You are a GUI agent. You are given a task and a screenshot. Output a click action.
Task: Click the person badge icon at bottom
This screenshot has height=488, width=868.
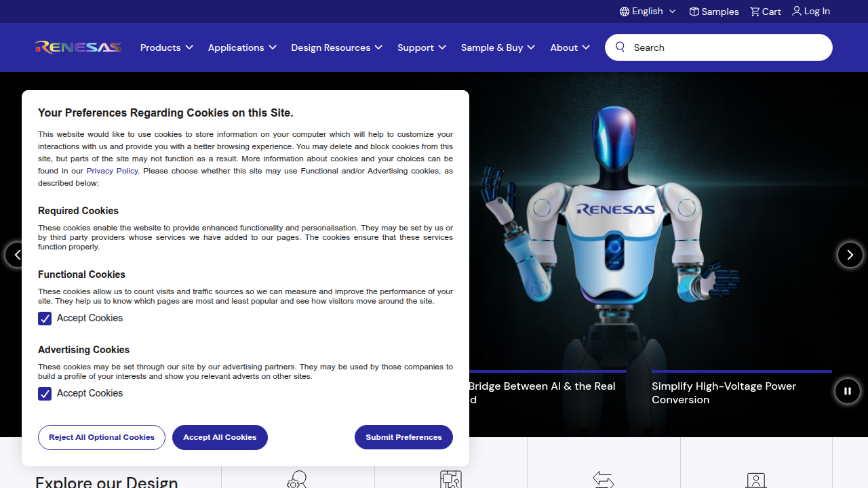756,481
